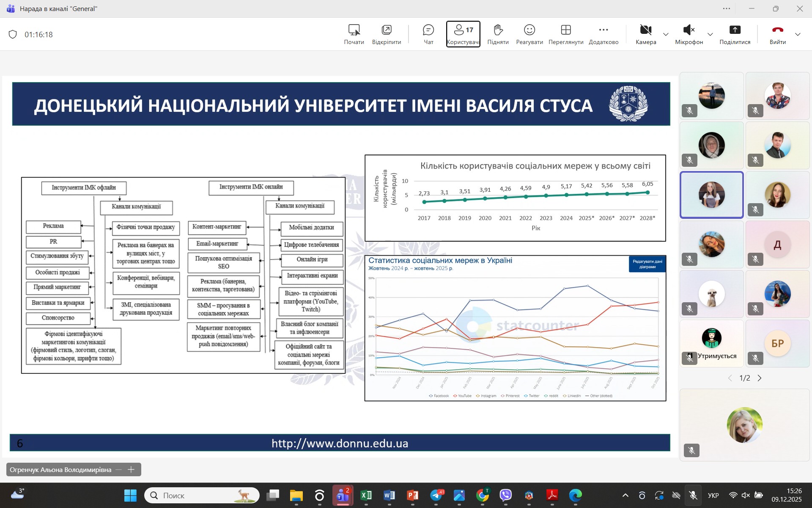Raise hand with Підняти button
812x508 pixels.
(498, 34)
